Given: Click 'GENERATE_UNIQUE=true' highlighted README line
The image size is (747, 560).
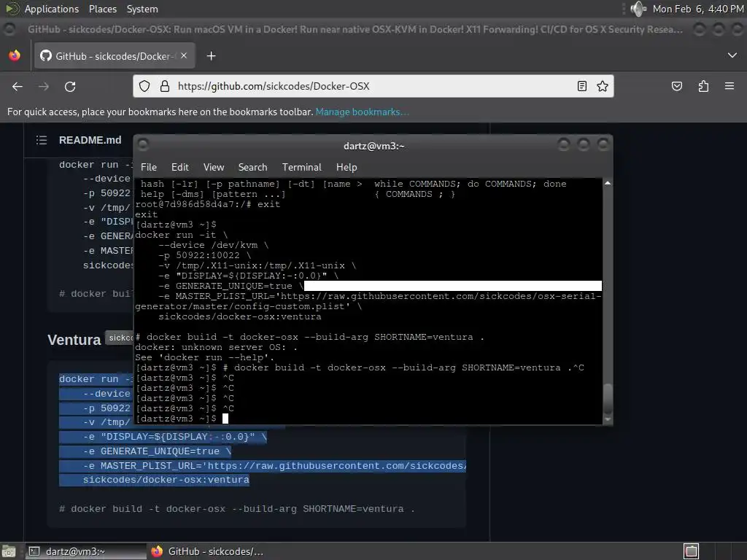Looking at the screenshot, I should (160, 451).
